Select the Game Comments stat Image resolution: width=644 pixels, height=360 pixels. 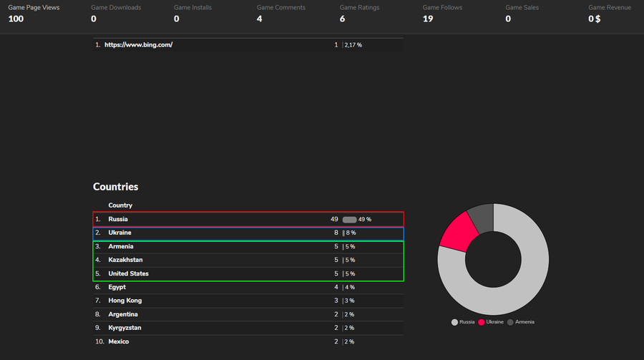coord(281,13)
